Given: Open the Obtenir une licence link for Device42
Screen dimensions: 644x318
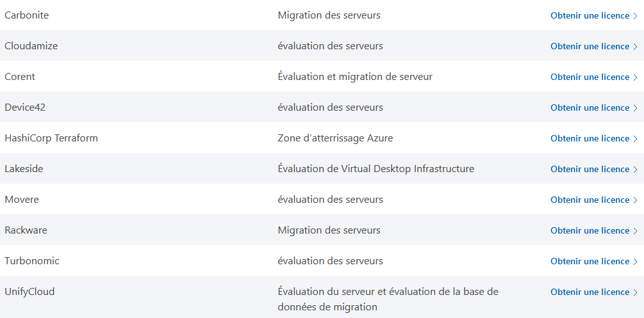Looking at the screenshot, I should pos(594,108).
